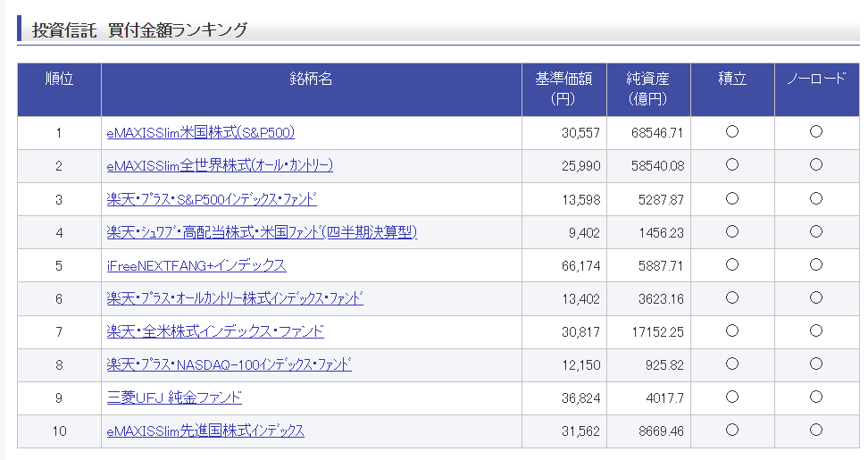Viewport: 868px width, 460px height.
Task: Select net assets value 68546.71
Action: point(657,133)
